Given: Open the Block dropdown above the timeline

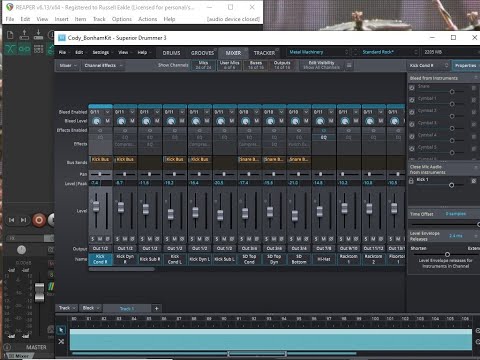Looking at the screenshot, I should (x=91, y=308).
